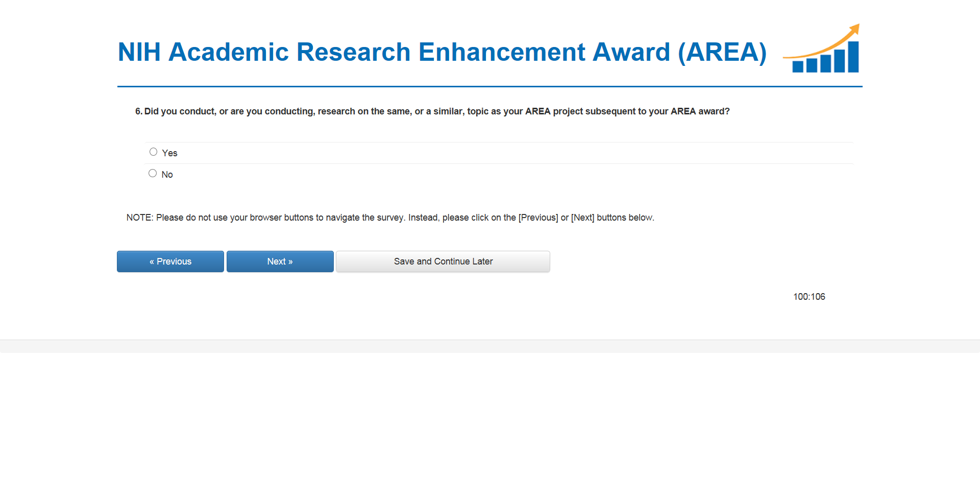Viewport: 980px width, 478px height.
Task: Click the 100:106 page counter
Action: point(809,297)
